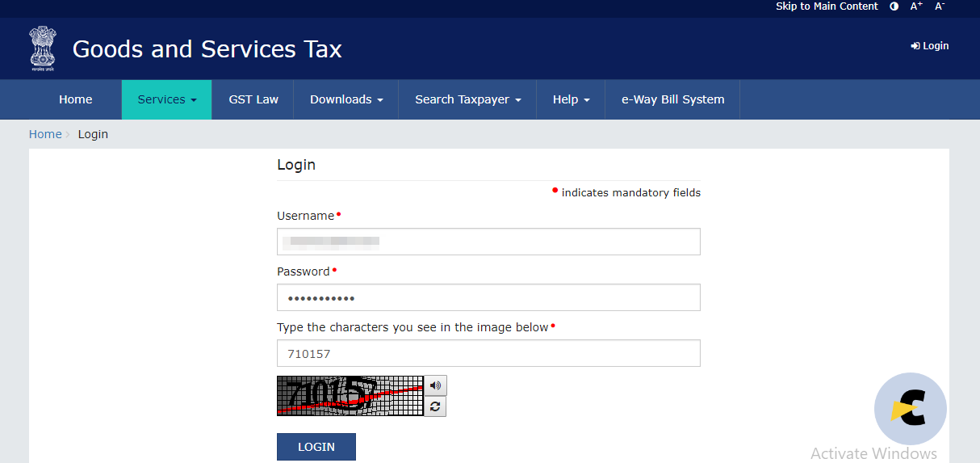Expand the Services dropdown menu

point(167,99)
